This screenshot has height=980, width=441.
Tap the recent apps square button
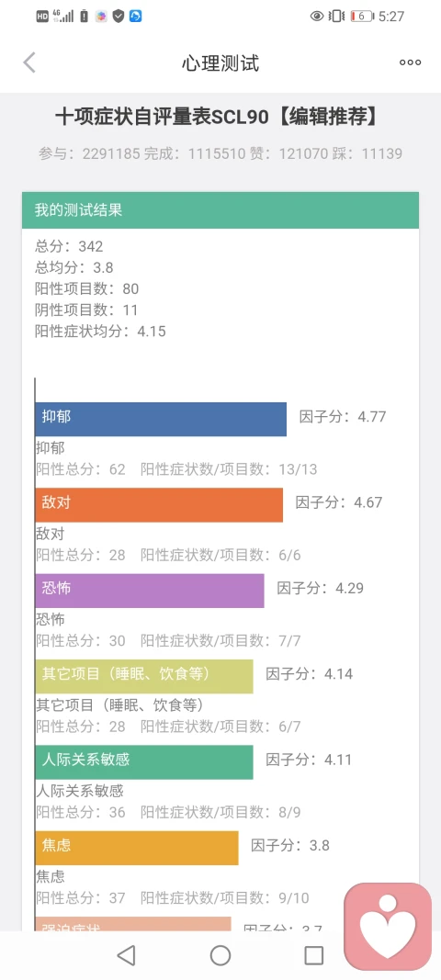click(314, 955)
